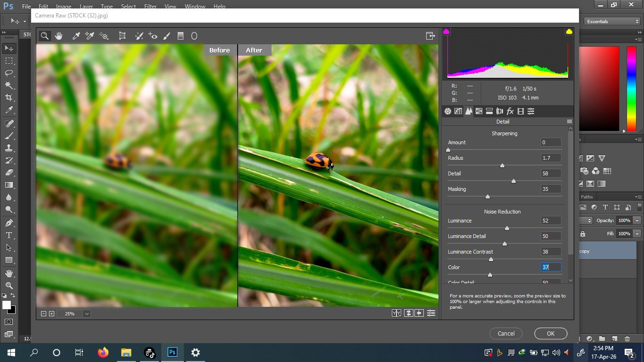Image resolution: width=644 pixels, height=362 pixels.
Task: Select the Red Eye Removal tool
Action: 152,36
